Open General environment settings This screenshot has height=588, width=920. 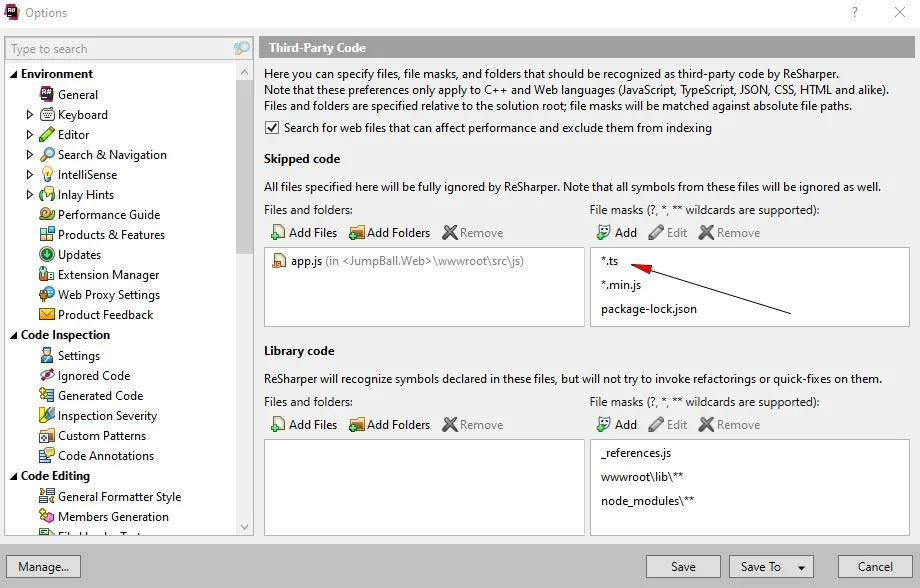77,94
